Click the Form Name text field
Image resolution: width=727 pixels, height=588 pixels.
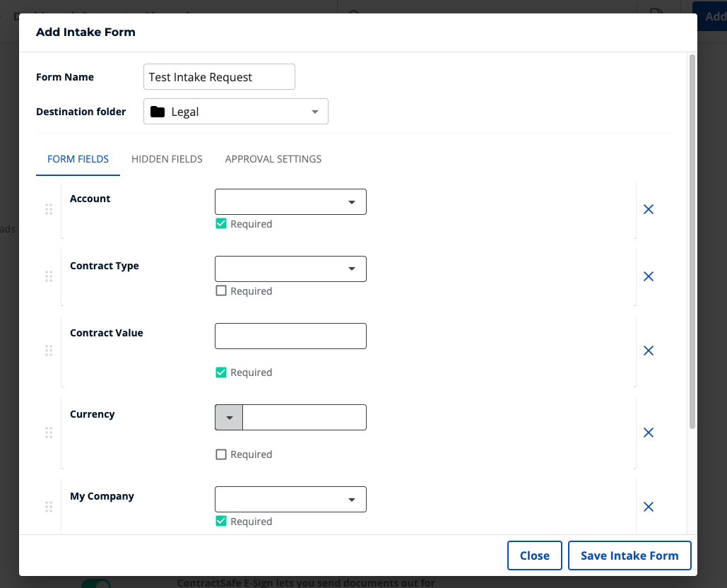tap(219, 76)
